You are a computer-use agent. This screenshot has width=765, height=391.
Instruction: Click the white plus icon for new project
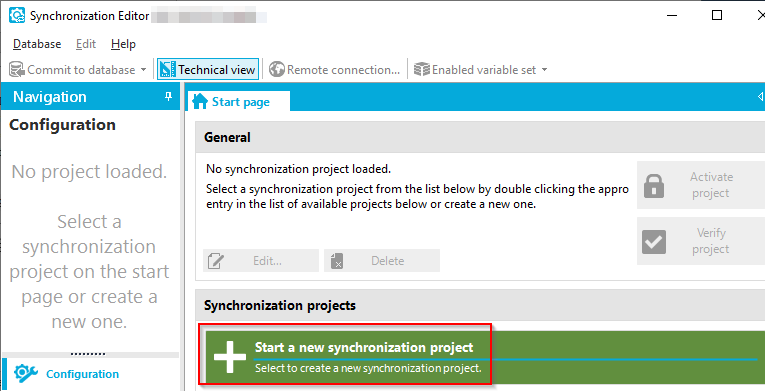(x=230, y=357)
